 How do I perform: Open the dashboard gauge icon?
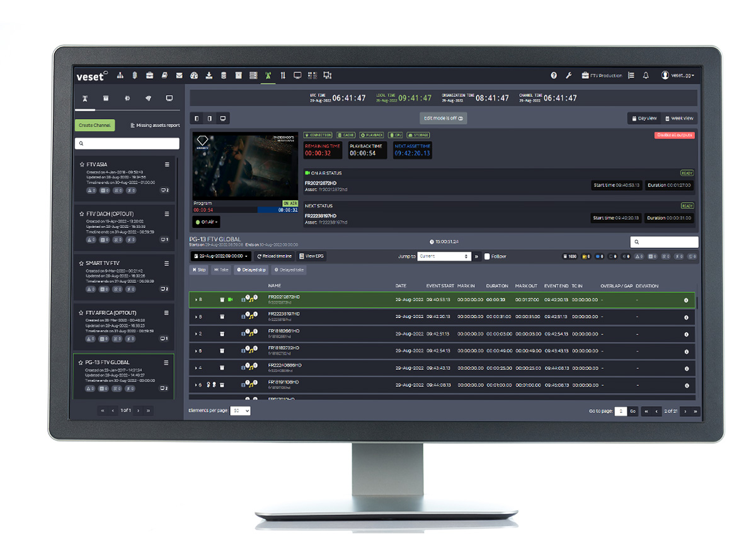pyautogui.click(x=194, y=76)
